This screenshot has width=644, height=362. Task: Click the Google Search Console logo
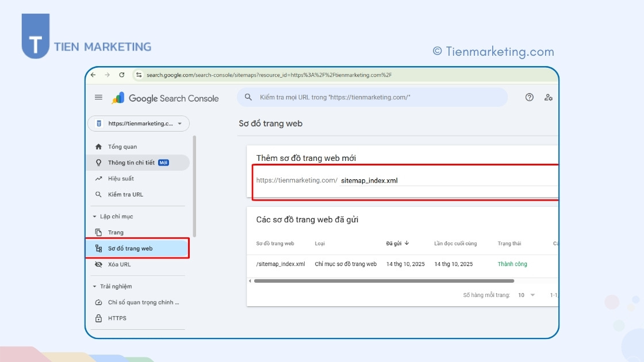(x=166, y=98)
